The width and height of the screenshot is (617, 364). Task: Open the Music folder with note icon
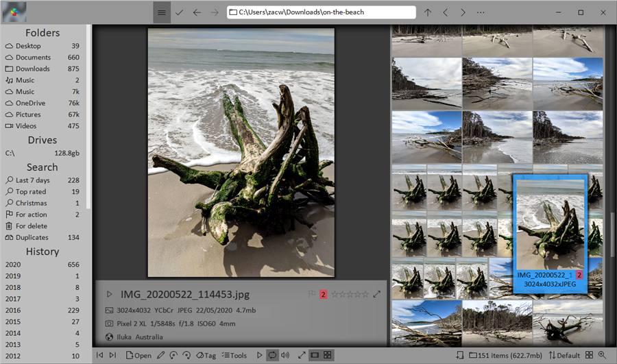point(42,80)
